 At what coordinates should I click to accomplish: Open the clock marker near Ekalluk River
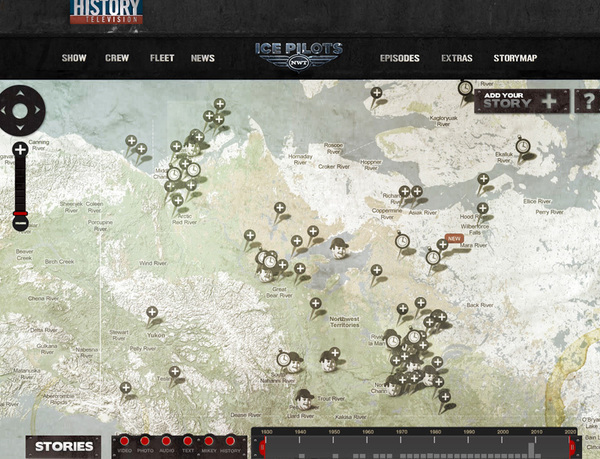(523, 146)
